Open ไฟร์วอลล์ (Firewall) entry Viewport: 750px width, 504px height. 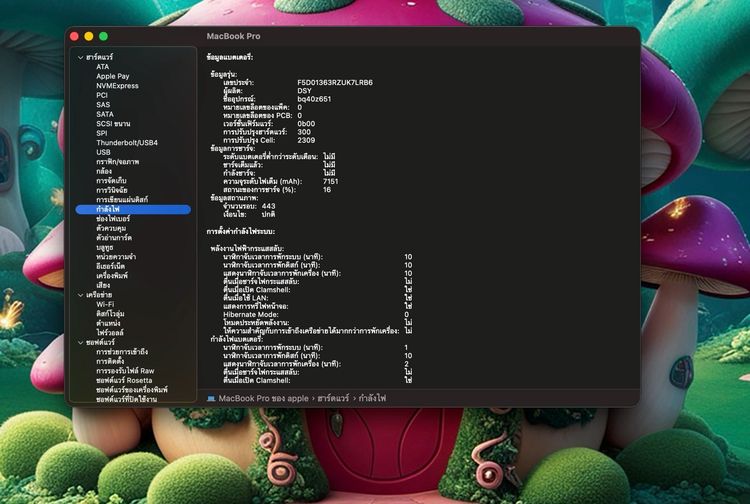[x=110, y=332]
